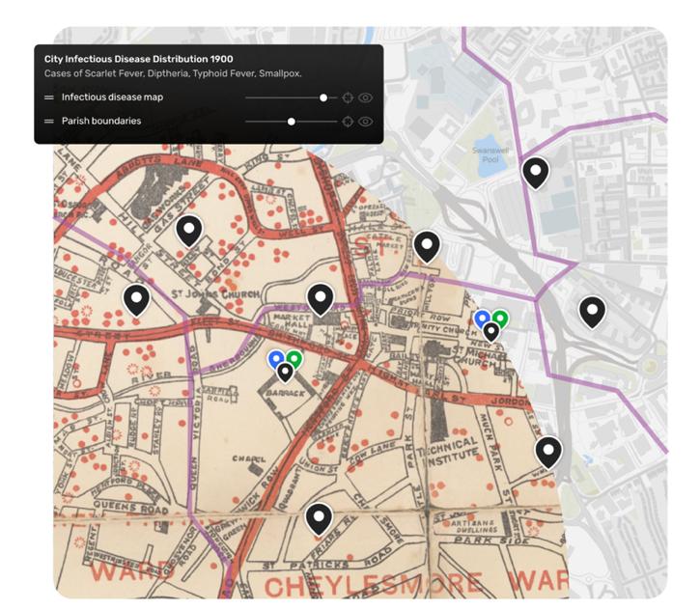Click the blue pin above the Barrack
This screenshot has width=700, height=610.
click(x=276, y=359)
